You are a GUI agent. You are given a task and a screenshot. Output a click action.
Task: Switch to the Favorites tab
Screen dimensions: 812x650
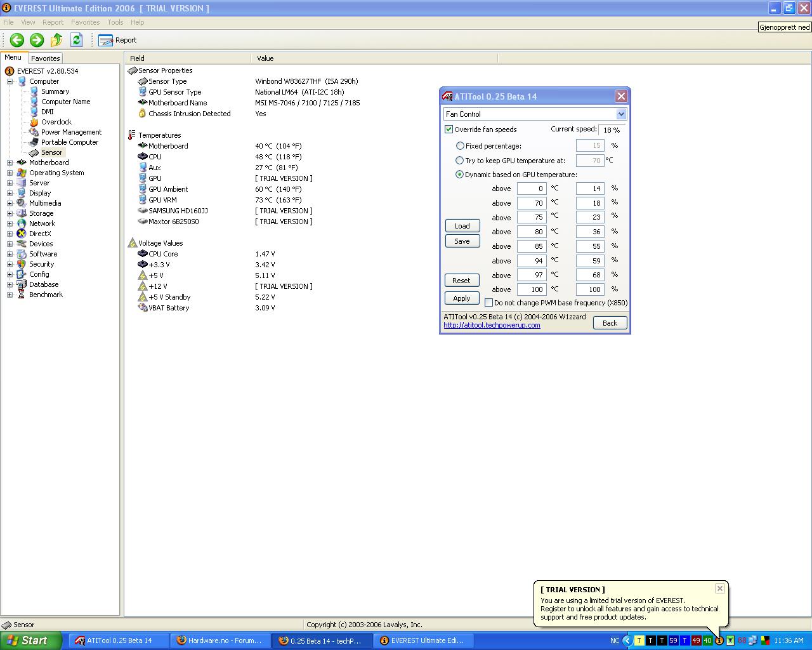[46, 58]
